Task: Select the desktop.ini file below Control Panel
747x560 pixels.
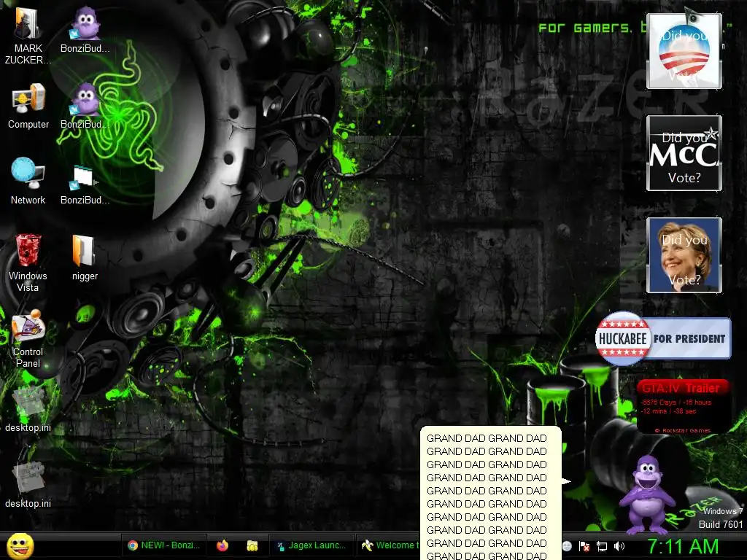Action: click(28, 410)
